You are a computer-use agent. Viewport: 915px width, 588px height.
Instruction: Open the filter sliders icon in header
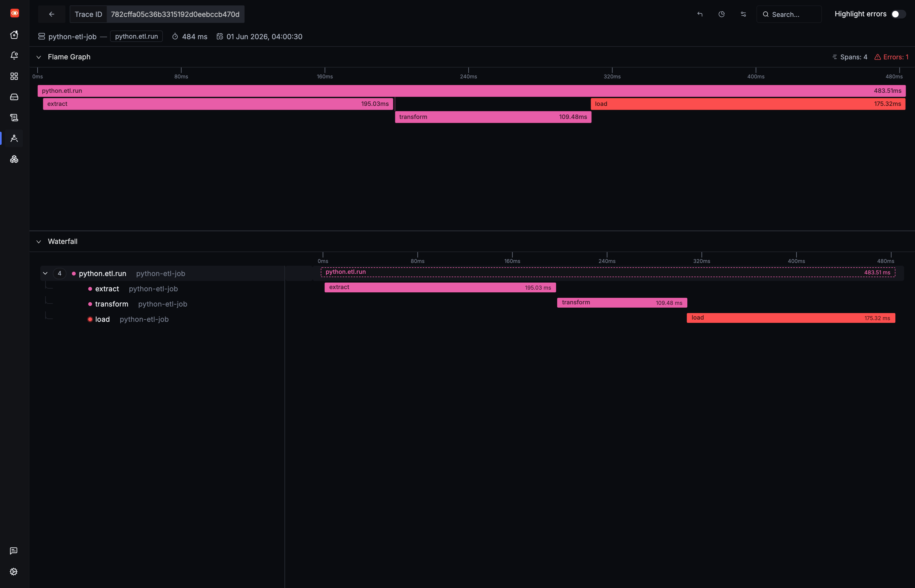click(743, 14)
